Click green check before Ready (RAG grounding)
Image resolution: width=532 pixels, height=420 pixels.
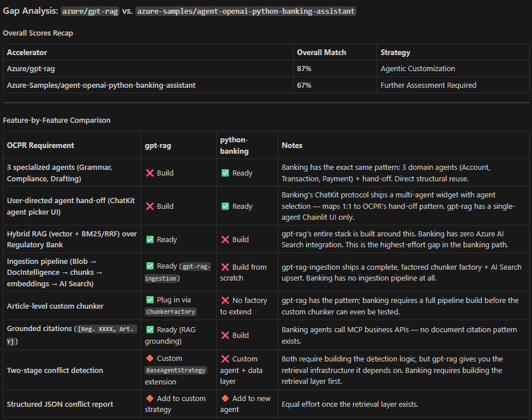[x=150, y=329]
